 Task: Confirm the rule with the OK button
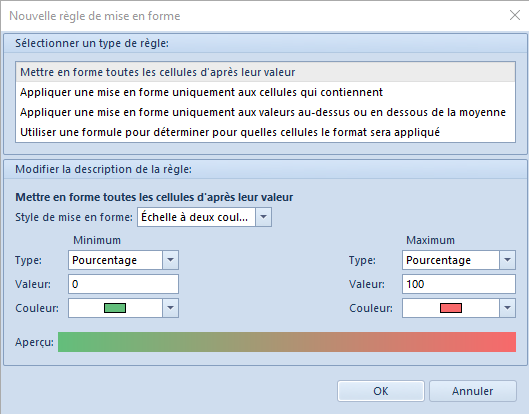click(x=381, y=391)
